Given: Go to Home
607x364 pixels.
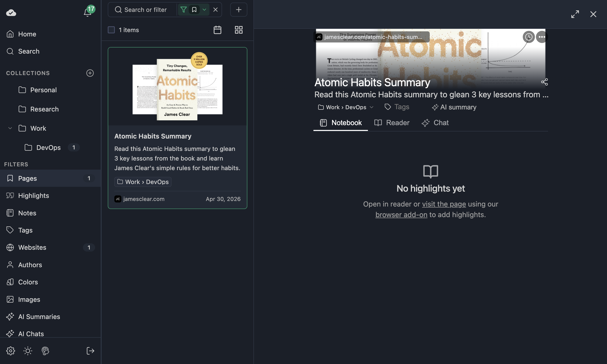Looking at the screenshot, I should point(51,34).
